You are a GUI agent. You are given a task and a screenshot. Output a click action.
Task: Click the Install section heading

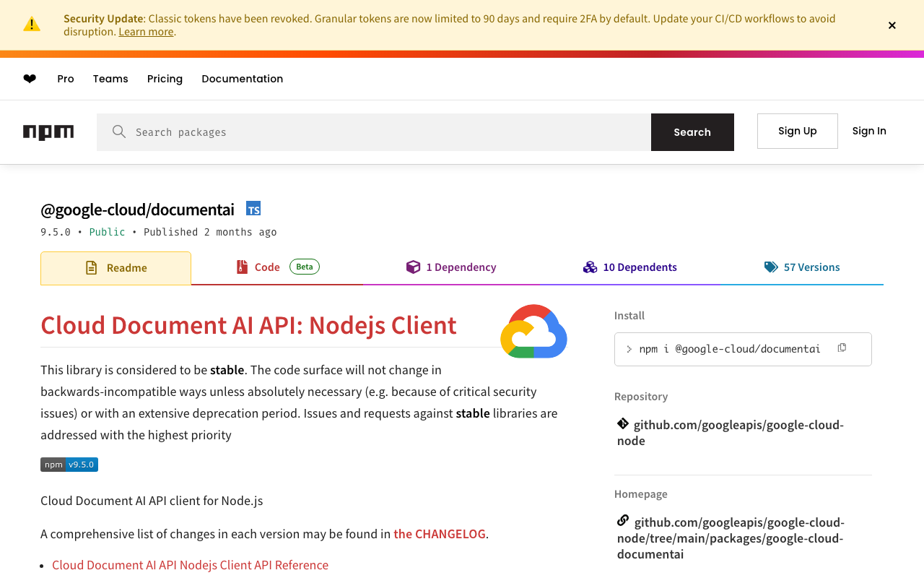tap(629, 316)
